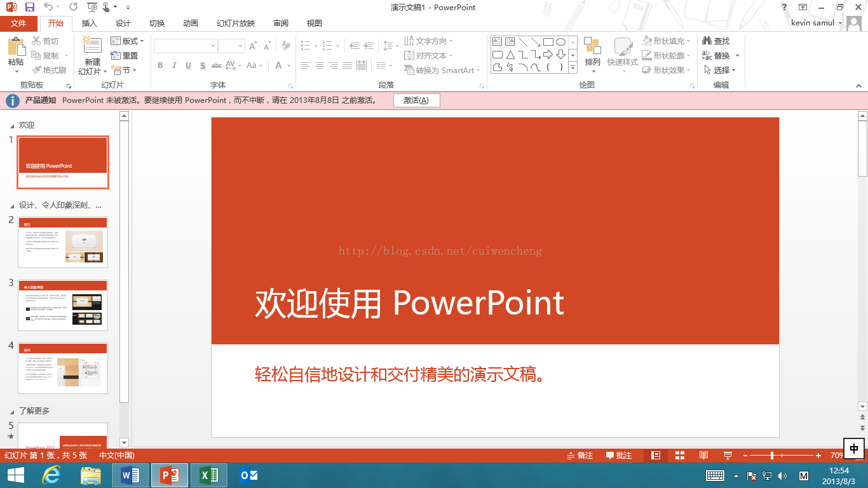Toggle the Comments (批注) pane
Image resolution: width=868 pixels, height=488 pixels.
619,455
